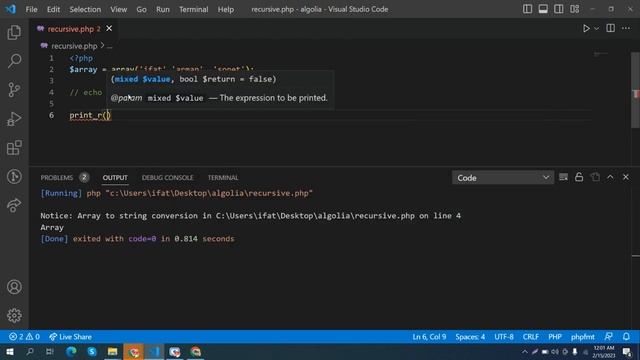Viewport: 640px width, 360px height.
Task: Click recursive.php in the breadcrumb
Action: tap(74, 46)
